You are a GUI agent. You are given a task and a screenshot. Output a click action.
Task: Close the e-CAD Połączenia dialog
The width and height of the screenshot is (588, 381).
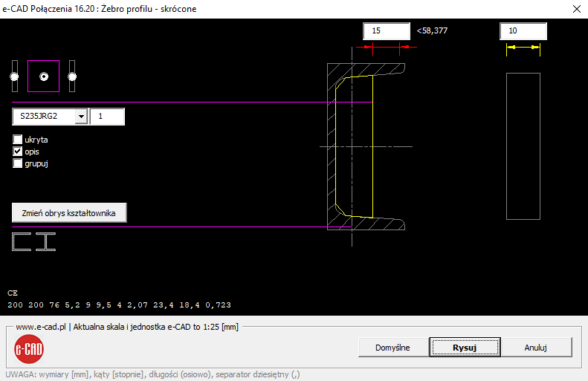point(577,9)
